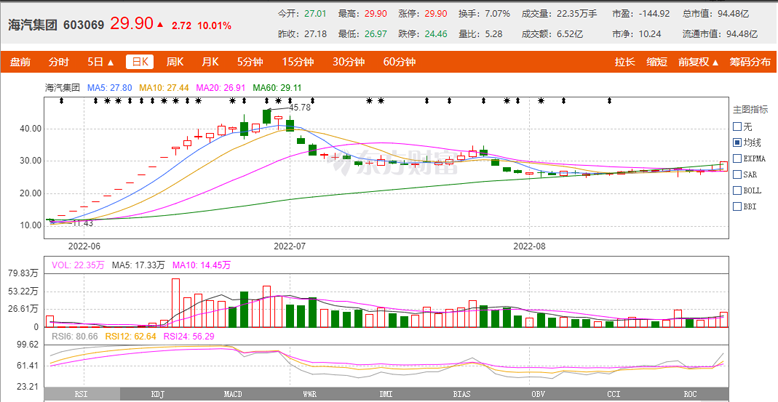
Task: Click the 拉长 stretch button
Action: pyautogui.click(x=625, y=62)
